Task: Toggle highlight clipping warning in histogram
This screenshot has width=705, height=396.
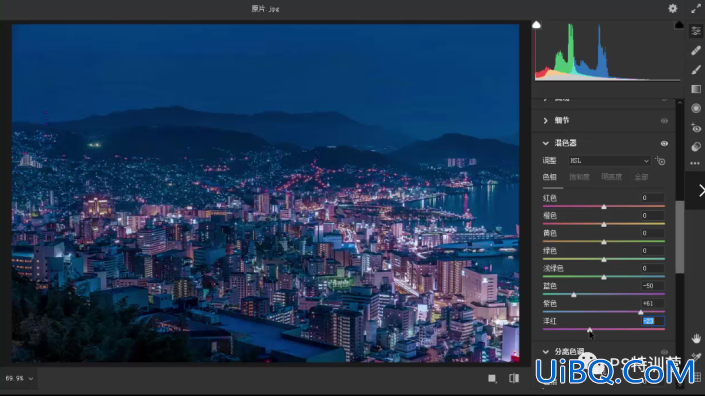Action: point(679,25)
